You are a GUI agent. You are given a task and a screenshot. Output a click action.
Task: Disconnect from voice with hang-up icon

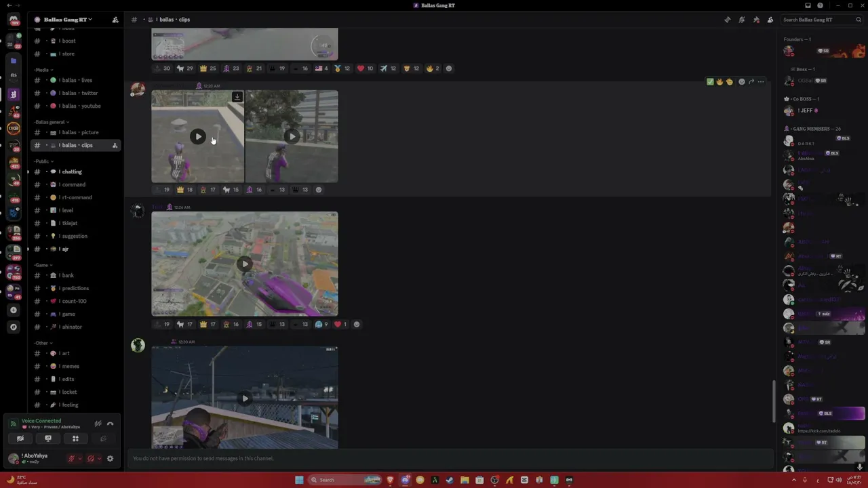pos(110,424)
